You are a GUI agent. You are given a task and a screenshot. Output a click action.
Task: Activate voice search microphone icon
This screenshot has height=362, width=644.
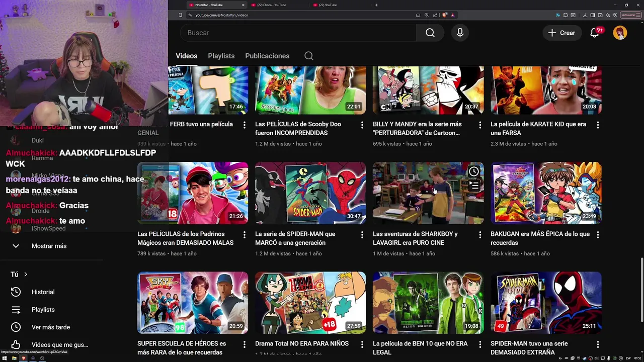click(x=460, y=33)
